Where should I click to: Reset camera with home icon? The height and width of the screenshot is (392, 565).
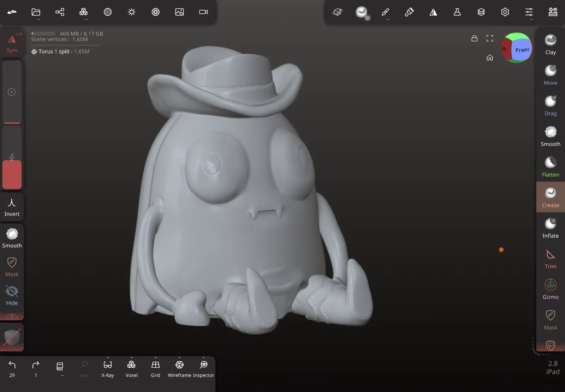(x=490, y=58)
